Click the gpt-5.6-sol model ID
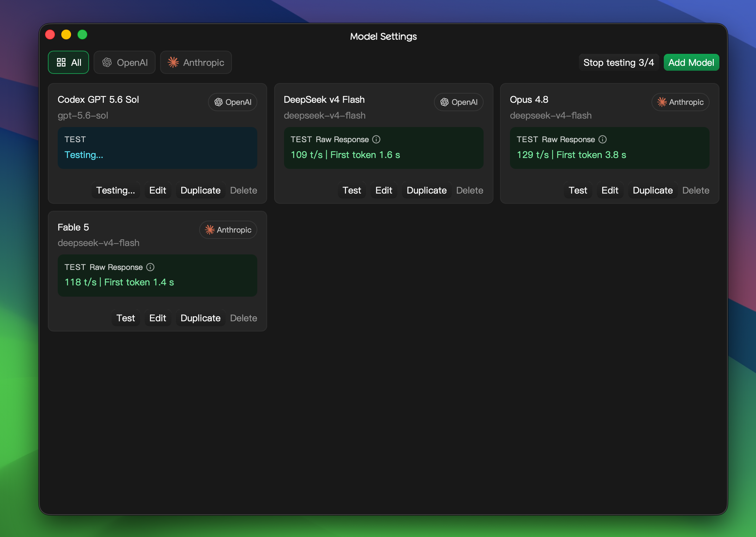Image resolution: width=756 pixels, height=537 pixels. point(83,115)
